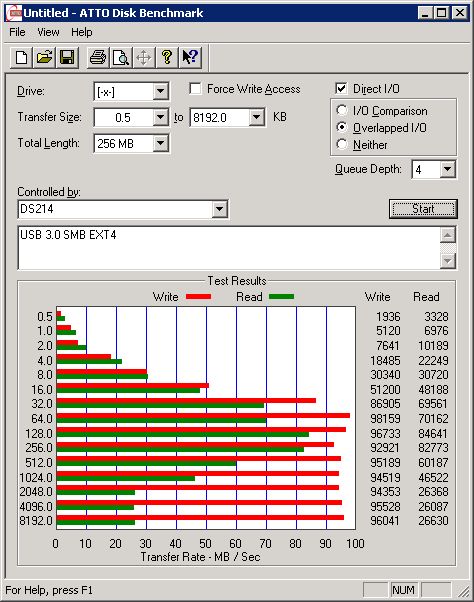Save results with the floppy disk icon
474x602 pixels.
(x=67, y=58)
